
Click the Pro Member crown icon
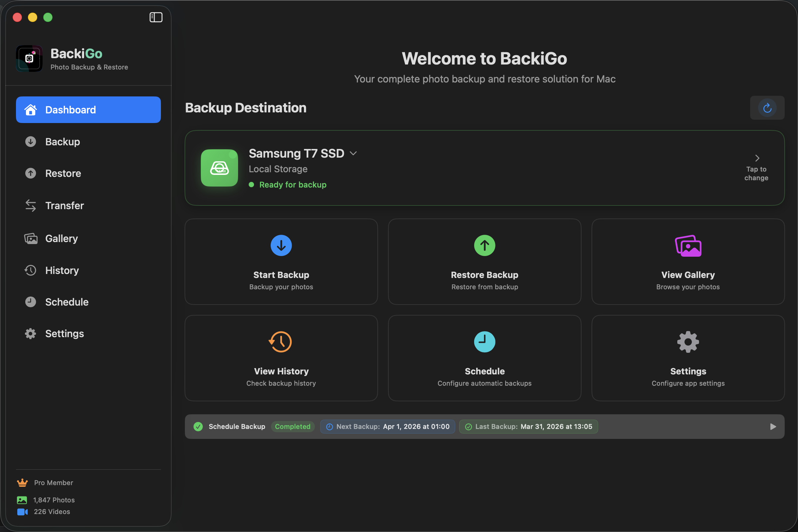pyautogui.click(x=22, y=482)
